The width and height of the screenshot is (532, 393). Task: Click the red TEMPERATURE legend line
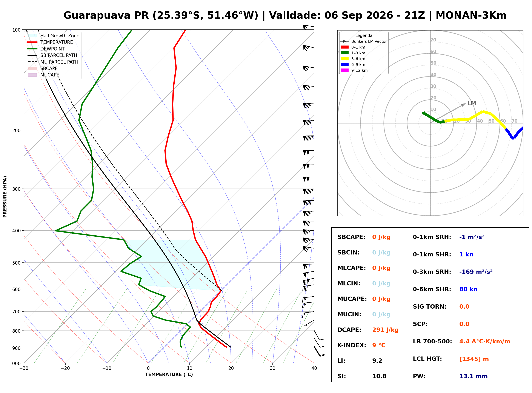click(x=32, y=42)
